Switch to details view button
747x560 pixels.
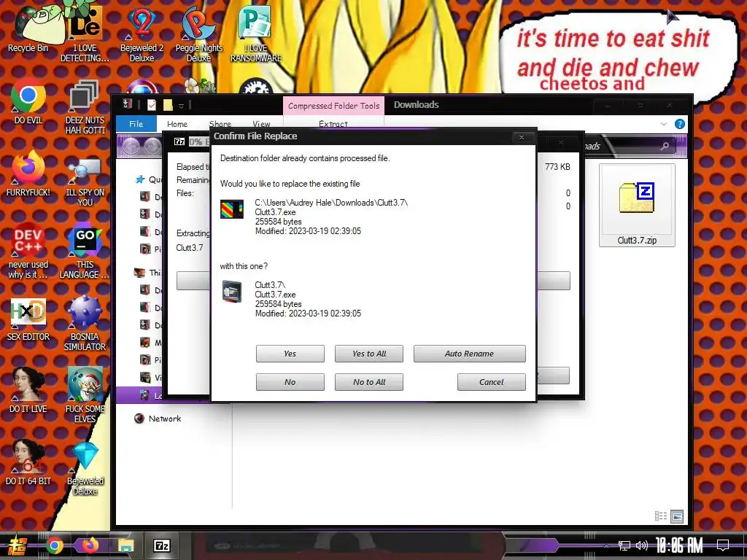(661, 516)
